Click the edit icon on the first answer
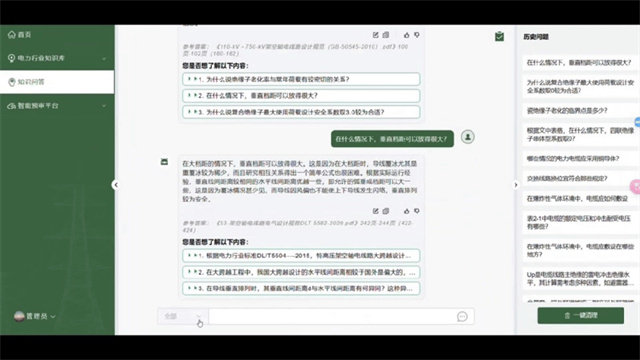 376,35
